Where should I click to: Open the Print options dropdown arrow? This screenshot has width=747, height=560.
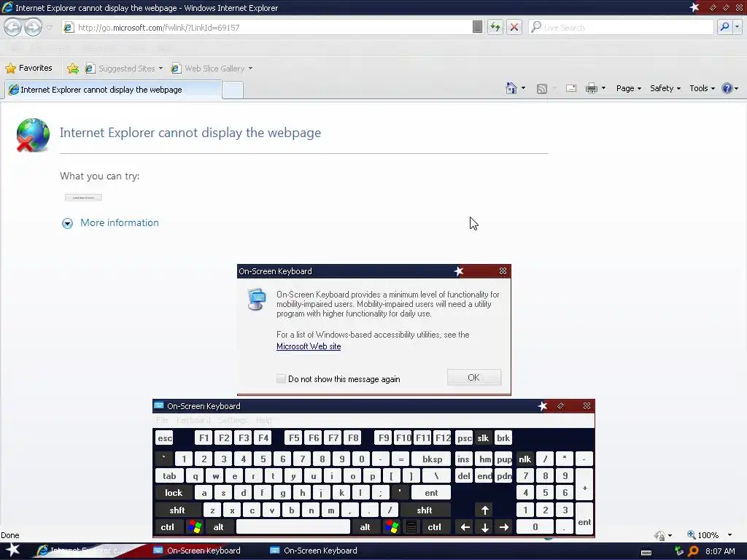tap(603, 88)
